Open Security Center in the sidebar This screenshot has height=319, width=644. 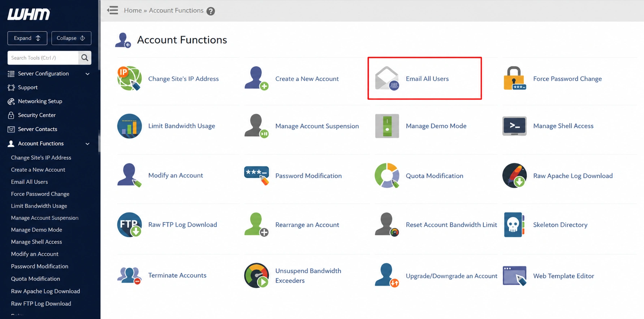37,115
